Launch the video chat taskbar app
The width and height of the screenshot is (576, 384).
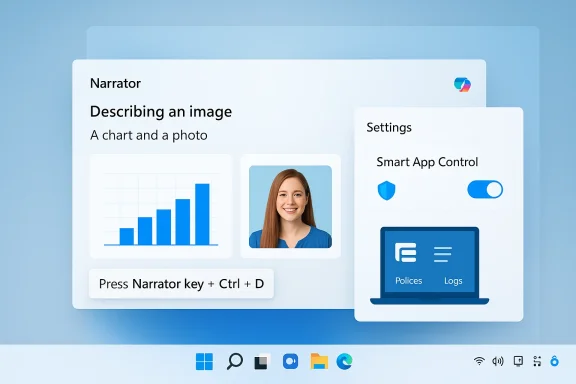point(291,362)
